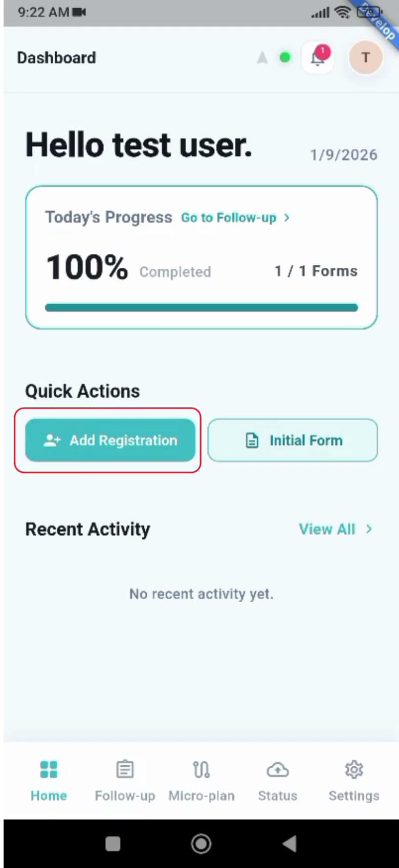Switch to the Status tab label
Screen dimensions: 399x868
pos(277,796)
